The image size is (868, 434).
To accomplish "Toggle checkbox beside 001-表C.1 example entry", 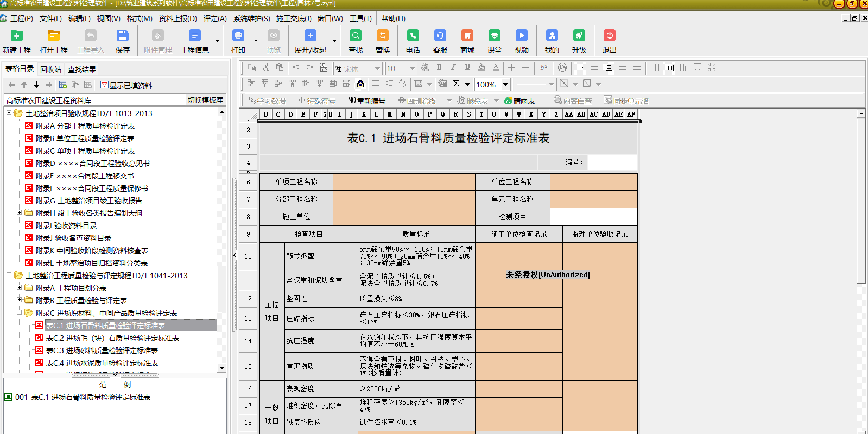I will point(8,397).
